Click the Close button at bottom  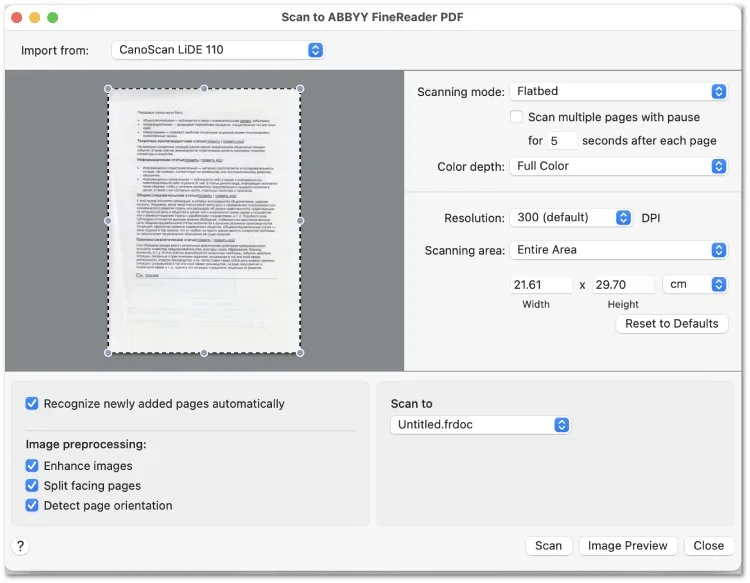click(708, 546)
